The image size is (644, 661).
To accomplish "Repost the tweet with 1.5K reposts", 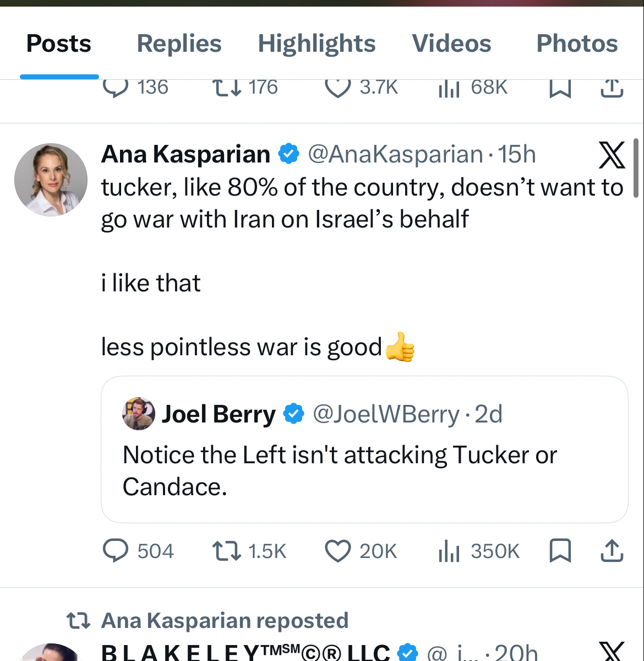I will tap(226, 551).
